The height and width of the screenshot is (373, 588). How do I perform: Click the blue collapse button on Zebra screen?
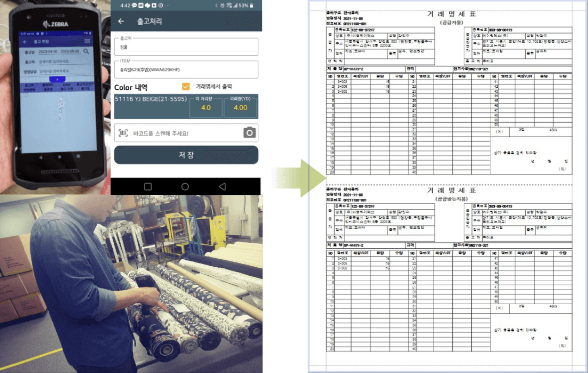coord(57,79)
